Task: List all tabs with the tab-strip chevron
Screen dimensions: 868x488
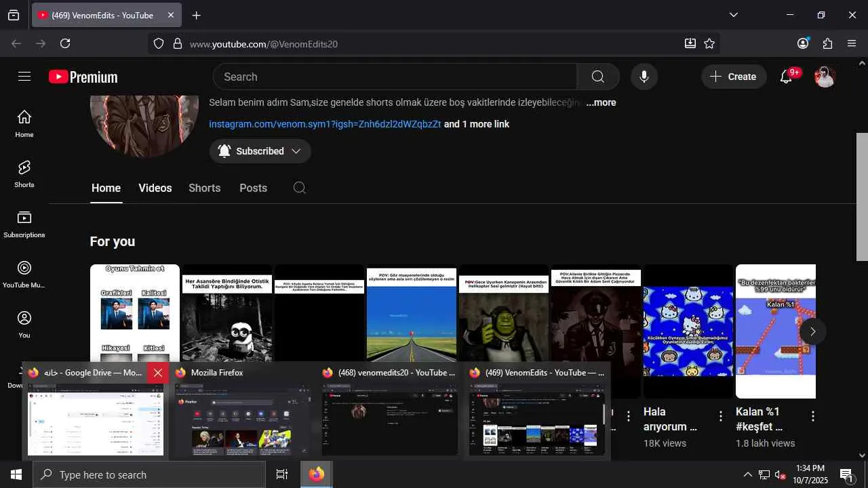Action: pos(734,15)
